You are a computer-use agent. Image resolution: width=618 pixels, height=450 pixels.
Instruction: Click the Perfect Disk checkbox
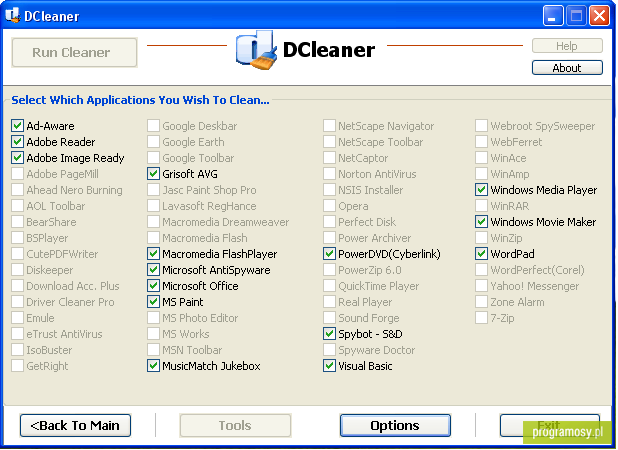[329, 222]
